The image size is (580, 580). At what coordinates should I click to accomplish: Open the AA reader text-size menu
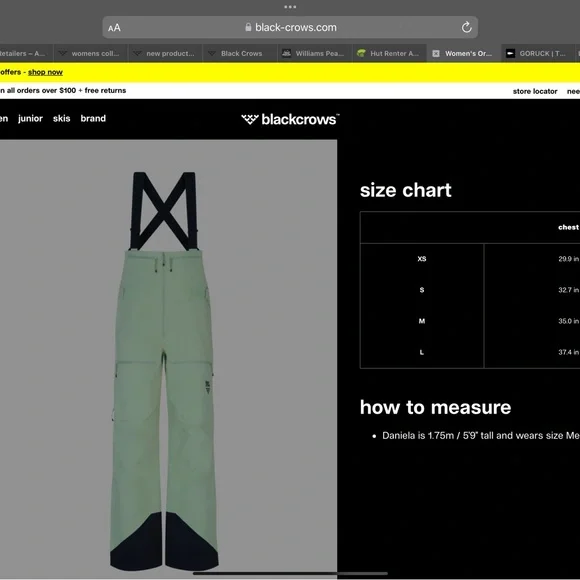(114, 28)
